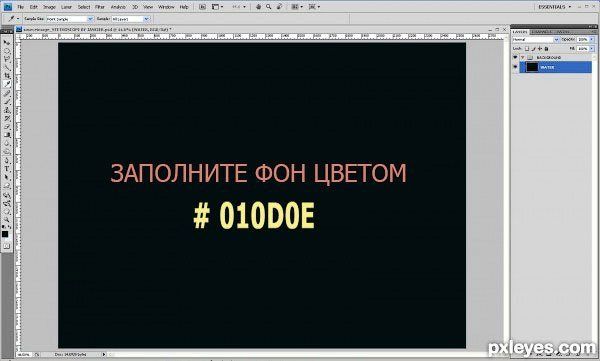Open the Edit menu
This screenshot has height=361, width=600.
(34, 7)
